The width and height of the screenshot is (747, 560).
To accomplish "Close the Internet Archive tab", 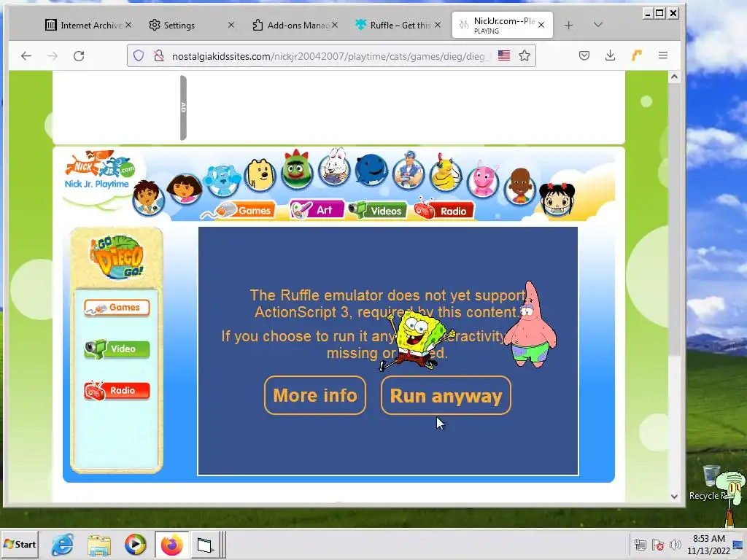I will (x=128, y=25).
